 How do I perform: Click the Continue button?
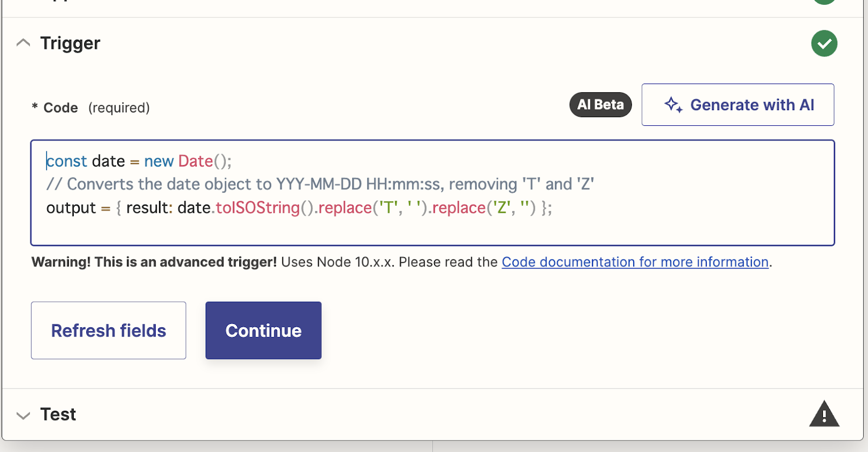(264, 330)
